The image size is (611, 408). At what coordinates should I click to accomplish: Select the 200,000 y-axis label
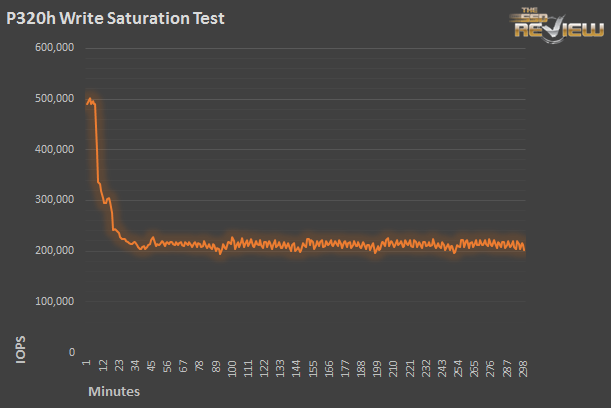coord(55,250)
